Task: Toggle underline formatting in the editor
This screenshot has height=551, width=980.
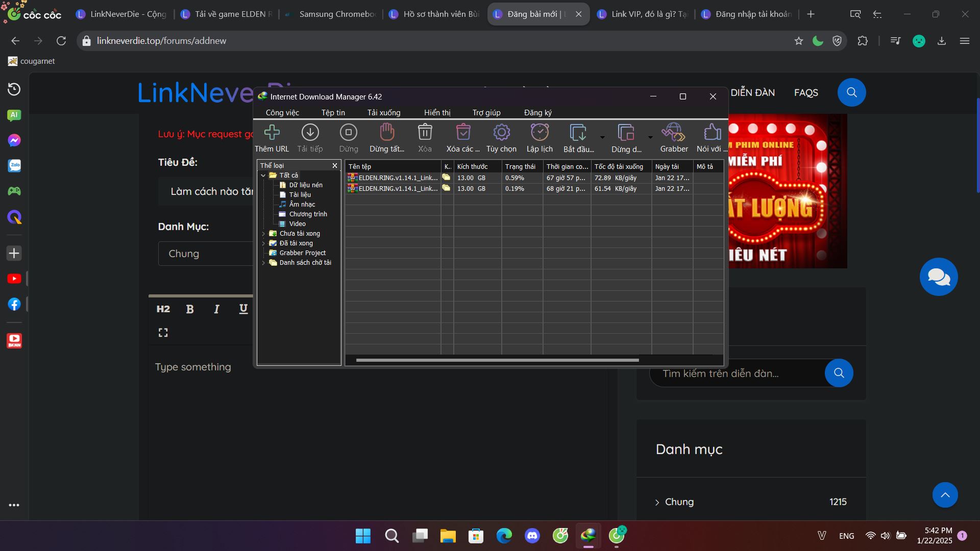Action: tap(243, 309)
